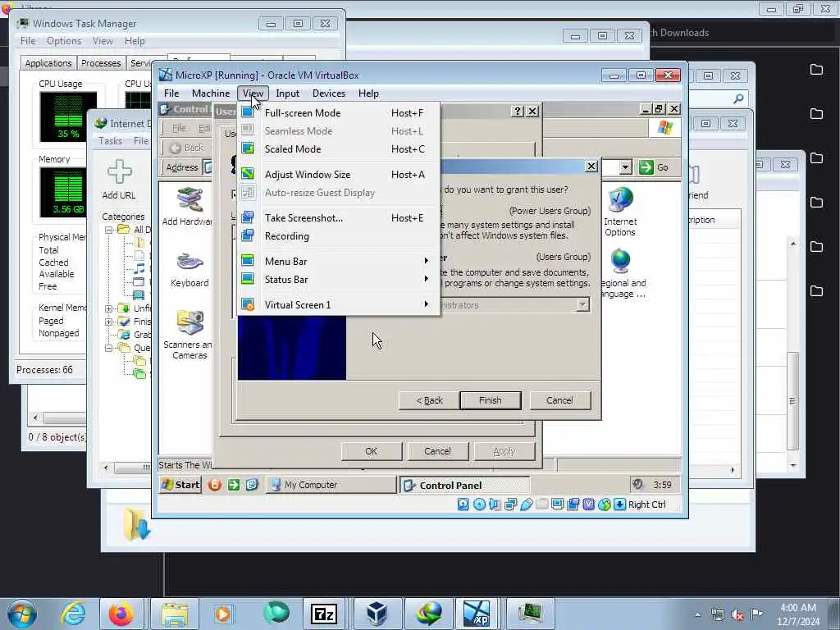Image resolution: width=840 pixels, height=630 pixels.
Task: Open the disabled Administrators group dropdown
Action: (582, 305)
